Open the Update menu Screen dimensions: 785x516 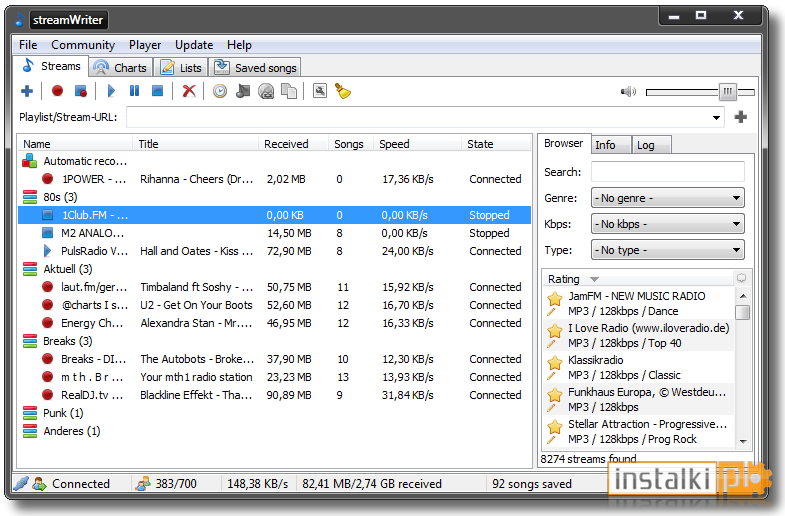(194, 45)
